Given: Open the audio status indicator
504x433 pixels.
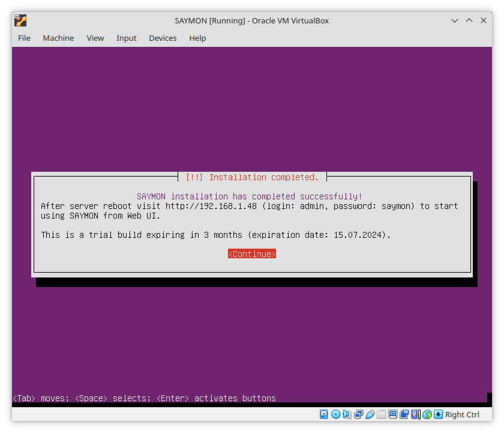Looking at the screenshot, I should coord(347,414).
